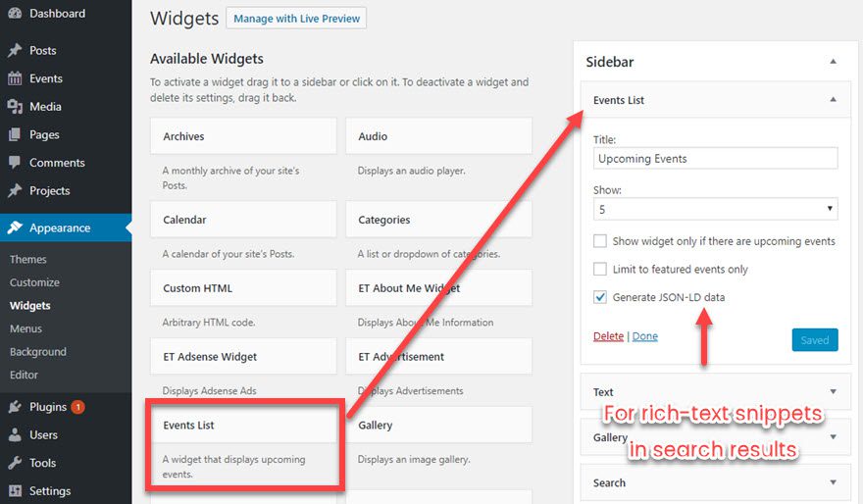Enable show widget only if upcoming events
The height and width of the screenshot is (504, 863).
pyautogui.click(x=600, y=241)
